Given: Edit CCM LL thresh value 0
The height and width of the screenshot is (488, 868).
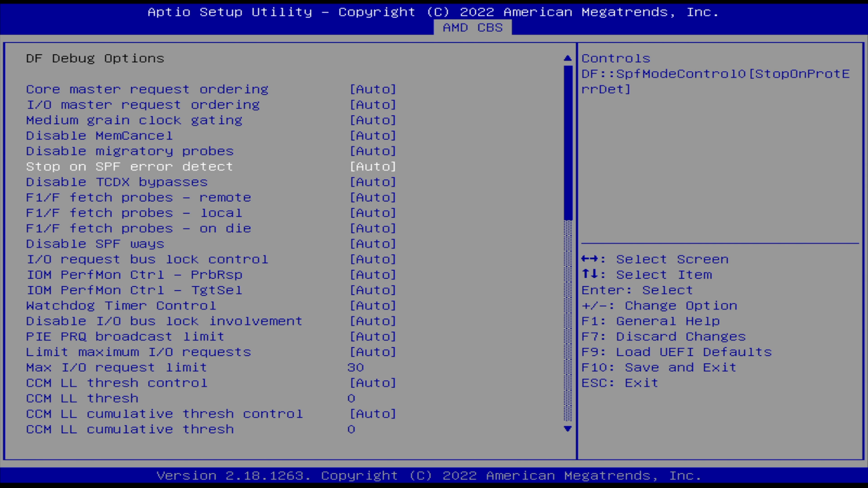Looking at the screenshot, I should coord(351,399).
